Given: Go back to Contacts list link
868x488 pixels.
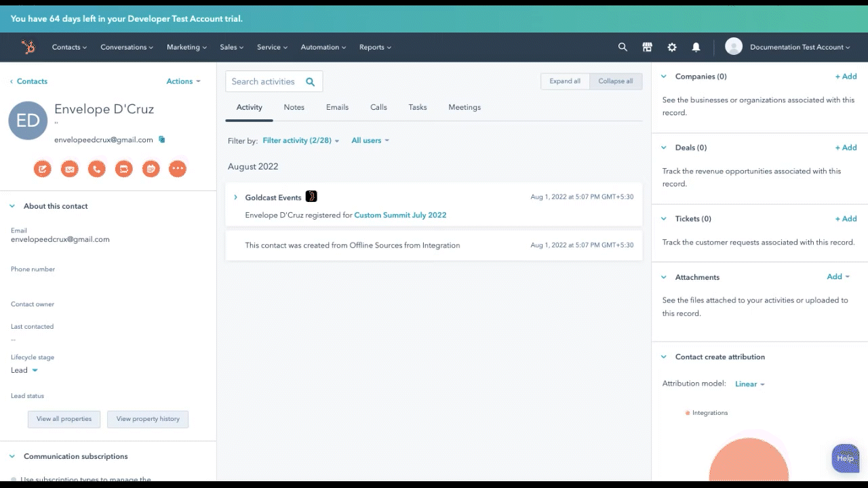Looking at the screenshot, I should tap(28, 81).
